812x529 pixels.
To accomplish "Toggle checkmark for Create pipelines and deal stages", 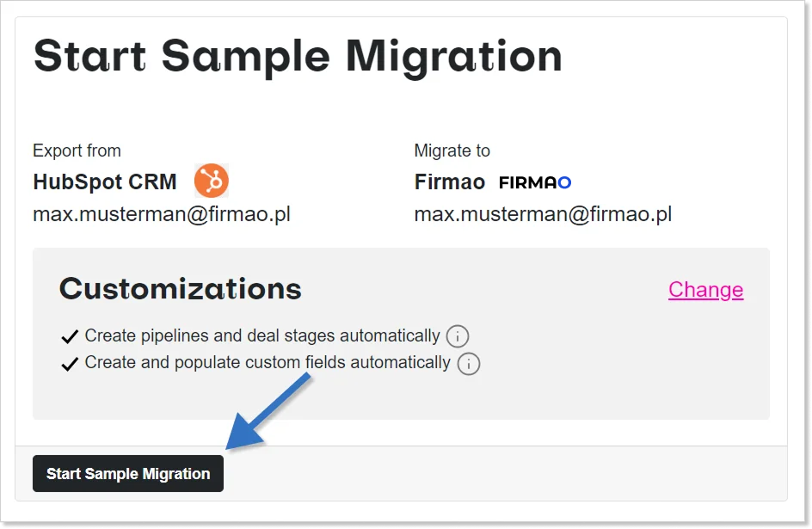I will (x=71, y=336).
